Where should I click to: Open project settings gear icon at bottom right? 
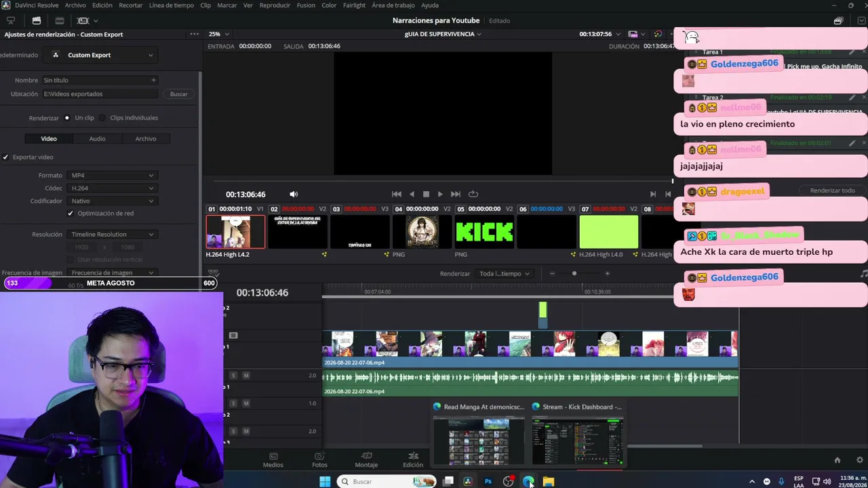point(861,460)
